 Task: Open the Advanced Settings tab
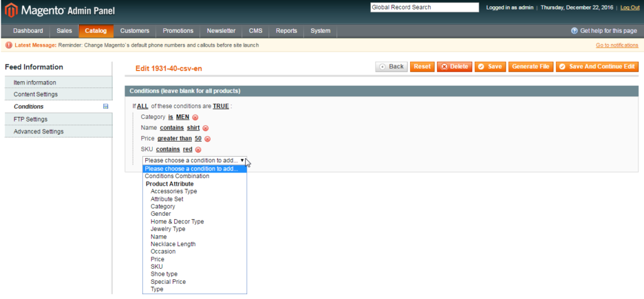pyautogui.click(x=58, y=132)
